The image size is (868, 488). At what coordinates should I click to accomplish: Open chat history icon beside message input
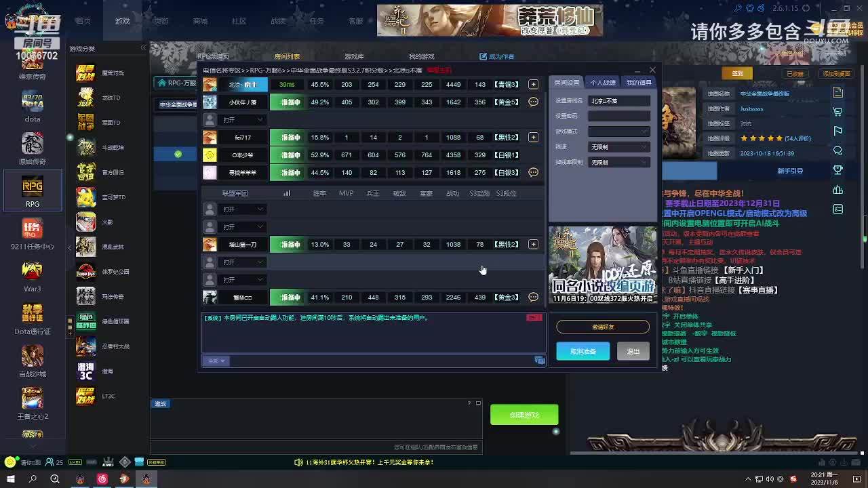[540, 361]
